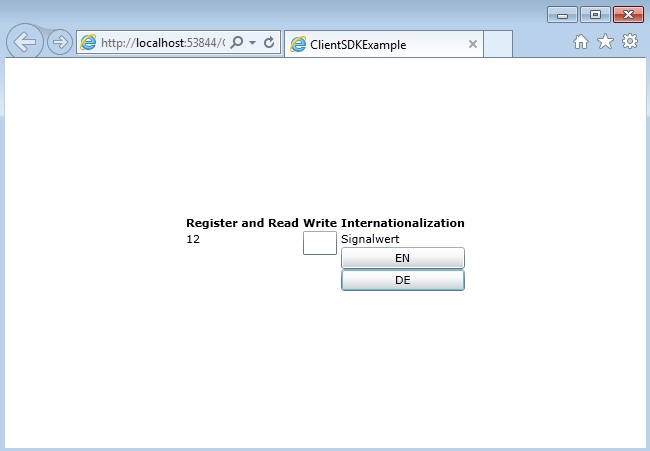Expand the address bar autocomplete dropdown arrow
The height and width of the screenshot is (451, 650).
tap(252, 44)
